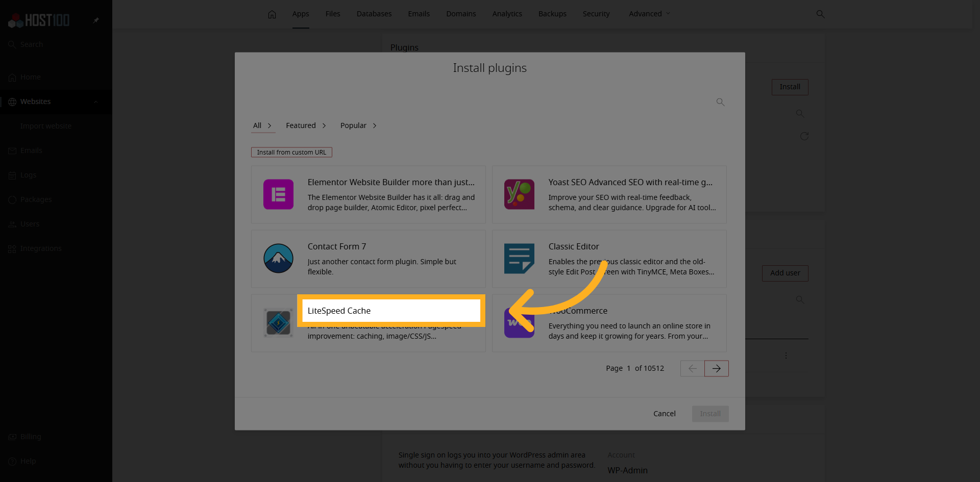Image resolution: width=980 pixels, height=482 pixels.
Task: Click the top-right global search magnifier
Action: click(820, 14)
